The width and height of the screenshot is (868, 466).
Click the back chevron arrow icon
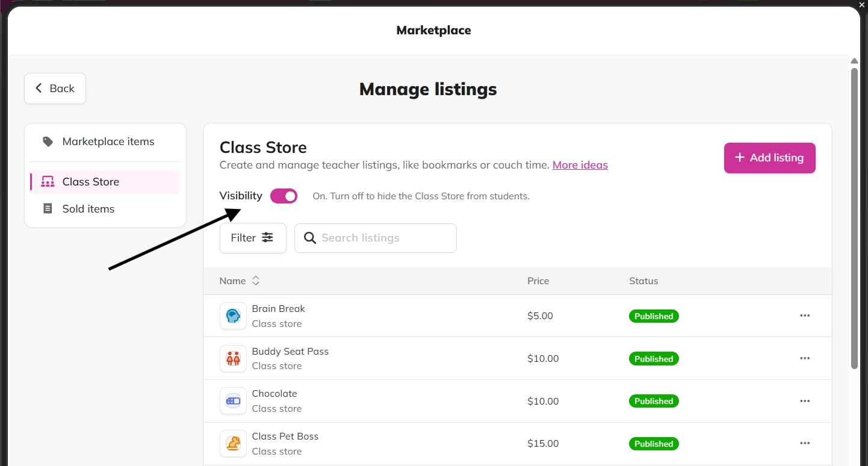[39, 89]
